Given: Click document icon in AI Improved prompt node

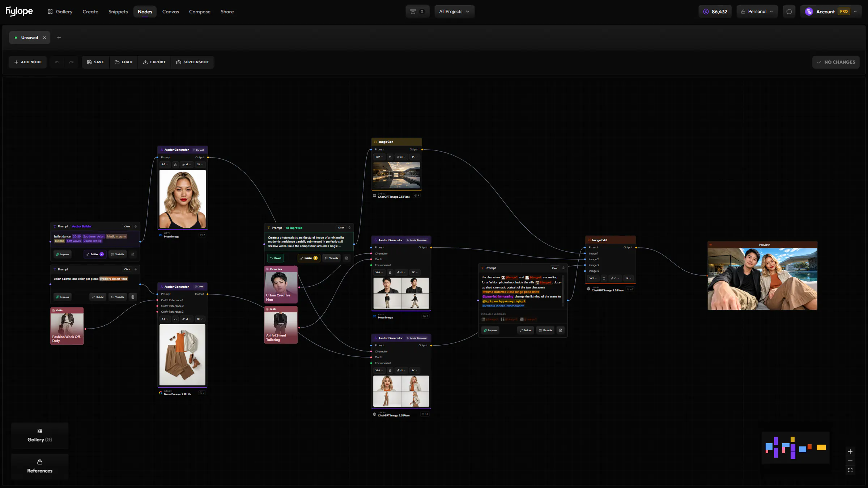Looking at the screenshot, I should click(x=346, y=258).
